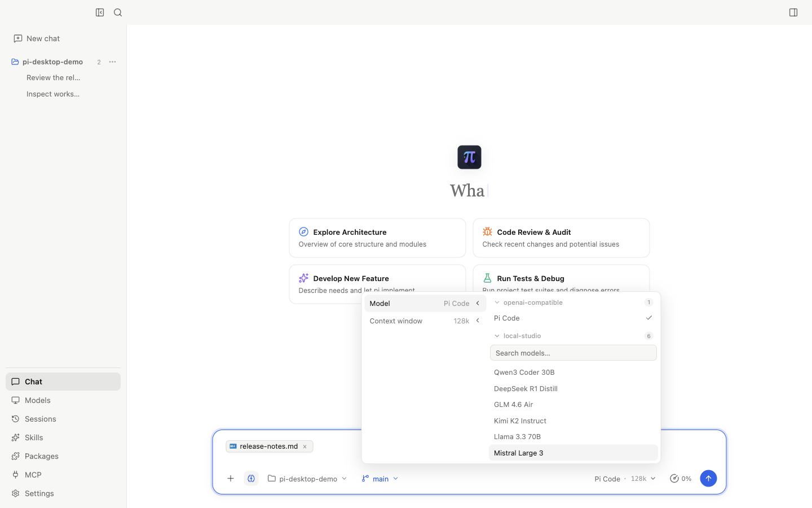Send the message with the arrow button
The height and width of the screenshot is (508, 812).
(708, 479)
